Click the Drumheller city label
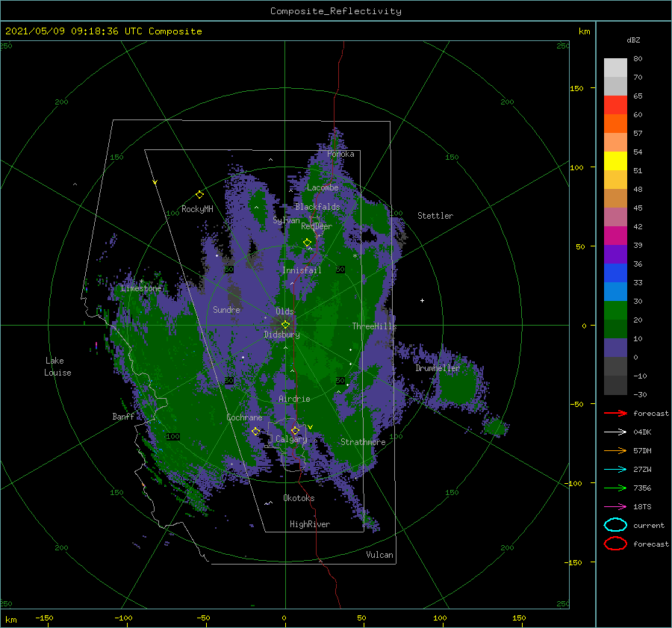 coord(438,368)
